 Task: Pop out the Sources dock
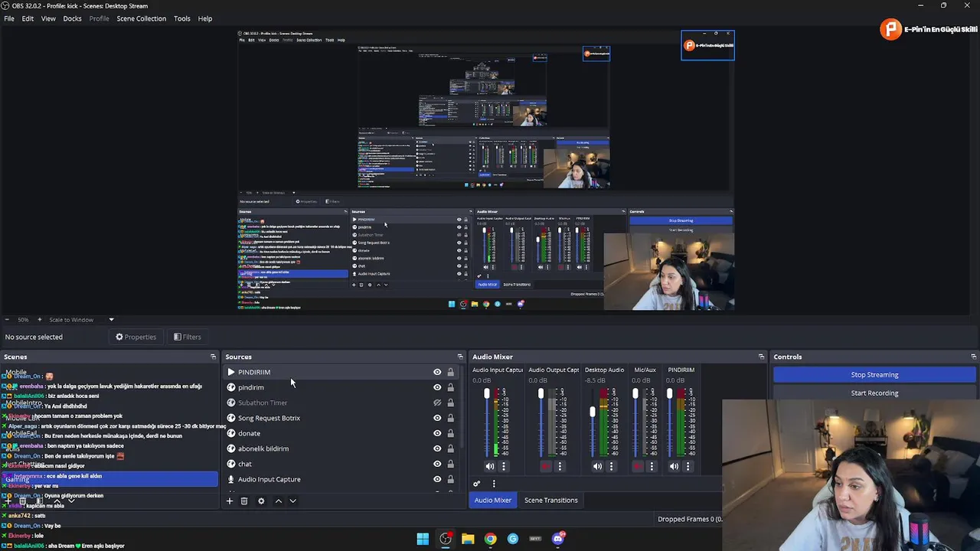point(460,357)
